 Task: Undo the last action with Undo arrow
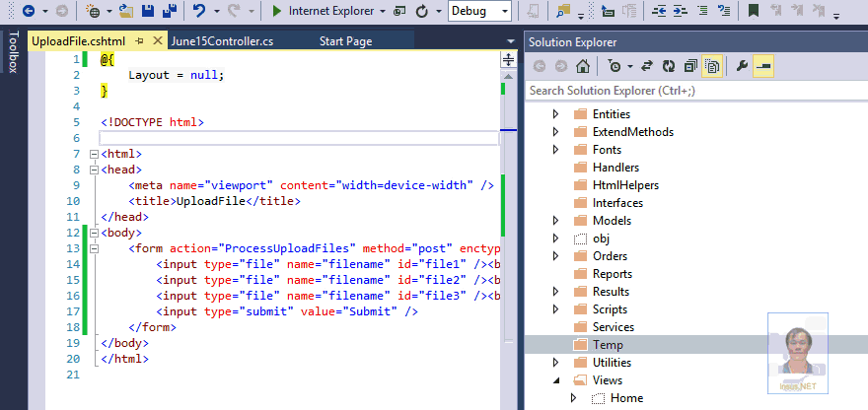[200, 11]
